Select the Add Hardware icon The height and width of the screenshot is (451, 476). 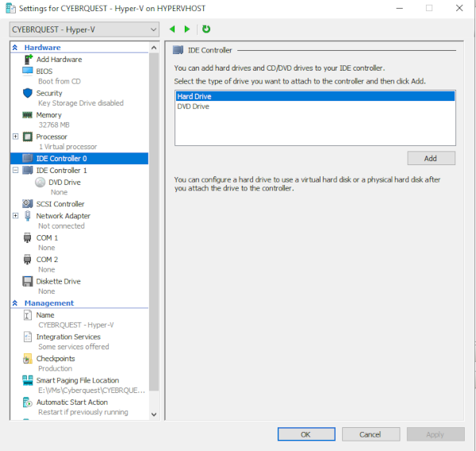(28, 60)
